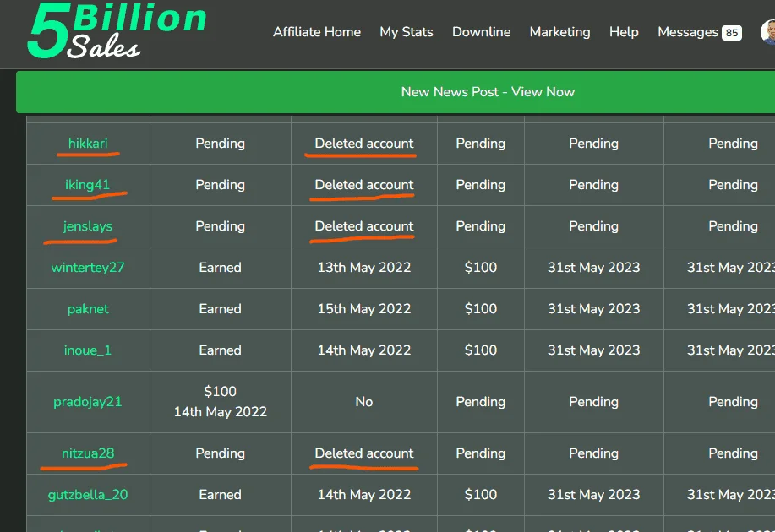Select inoue_1's Earned status
This screenshot has width=775, height=532.
[x=221, y=350]
